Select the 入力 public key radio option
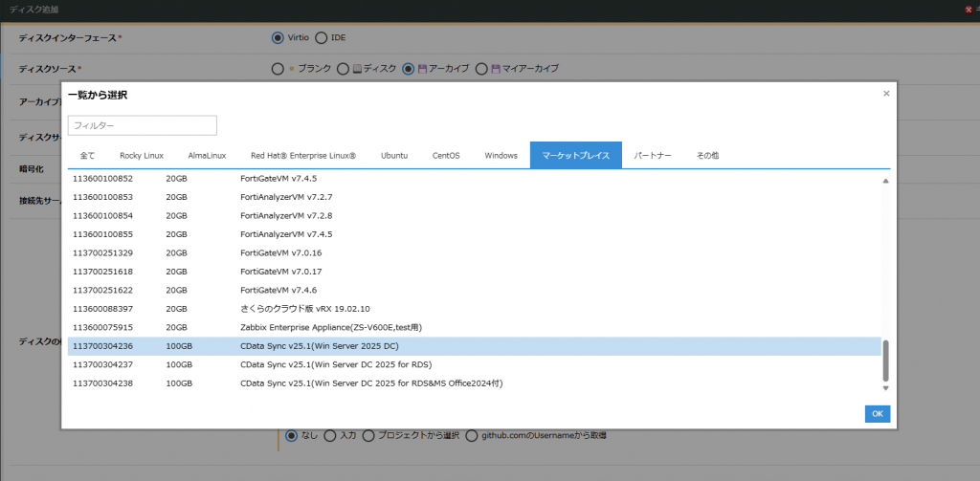 329,435
